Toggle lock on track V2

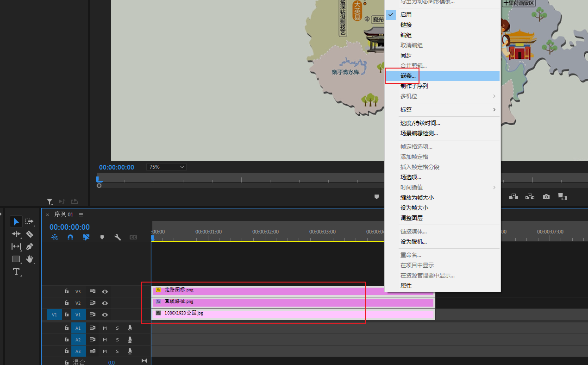tap(67, 303)
